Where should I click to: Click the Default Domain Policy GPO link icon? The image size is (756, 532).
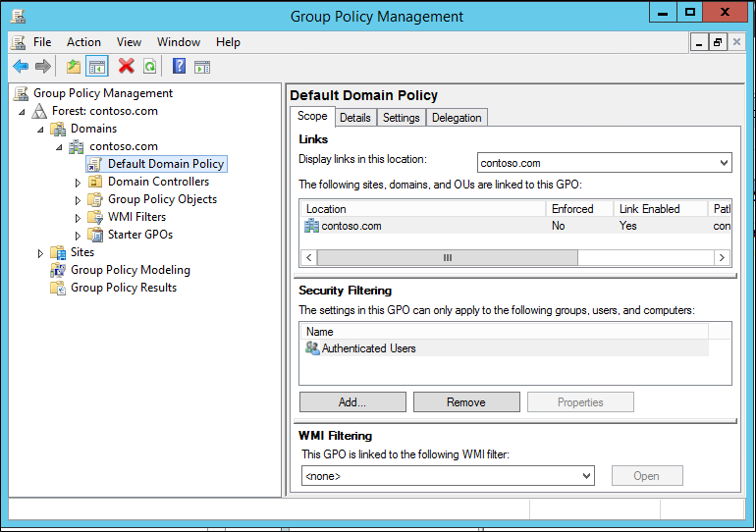tap(94, 164)
